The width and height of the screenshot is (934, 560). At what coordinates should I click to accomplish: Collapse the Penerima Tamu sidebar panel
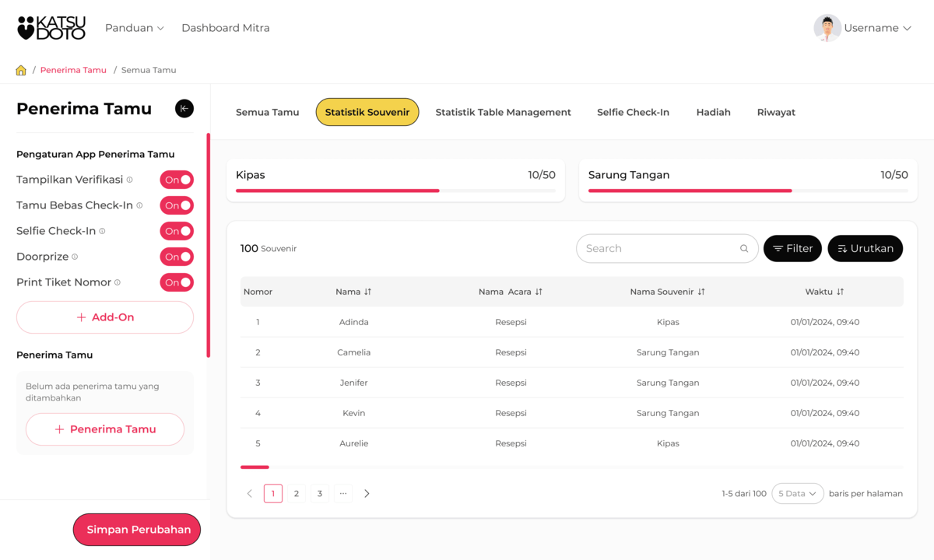pyautogui.click(x=184, y=109)
